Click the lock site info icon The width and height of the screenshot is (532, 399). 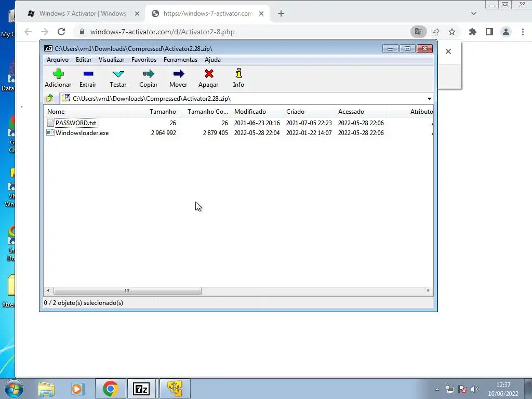click(x=82, y=32)
